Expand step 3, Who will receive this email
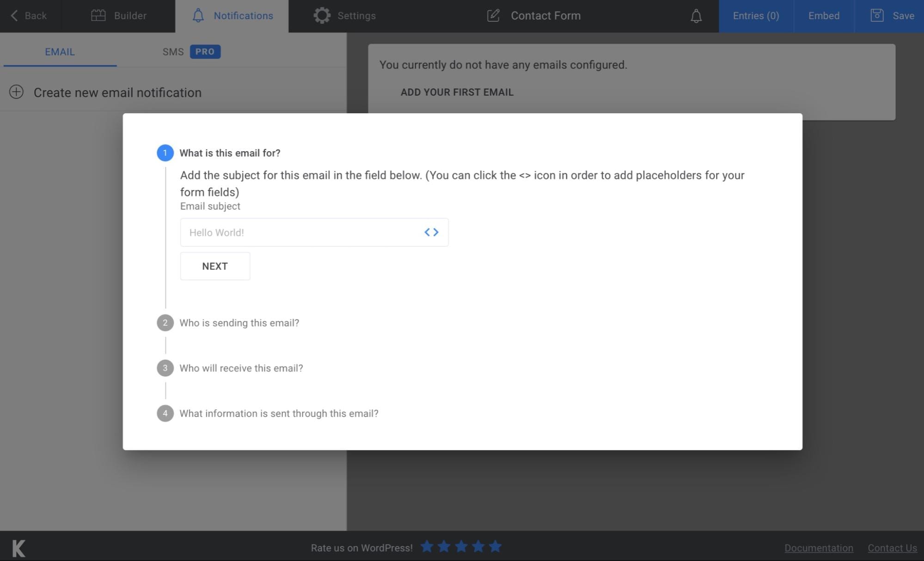 [241, 368]
